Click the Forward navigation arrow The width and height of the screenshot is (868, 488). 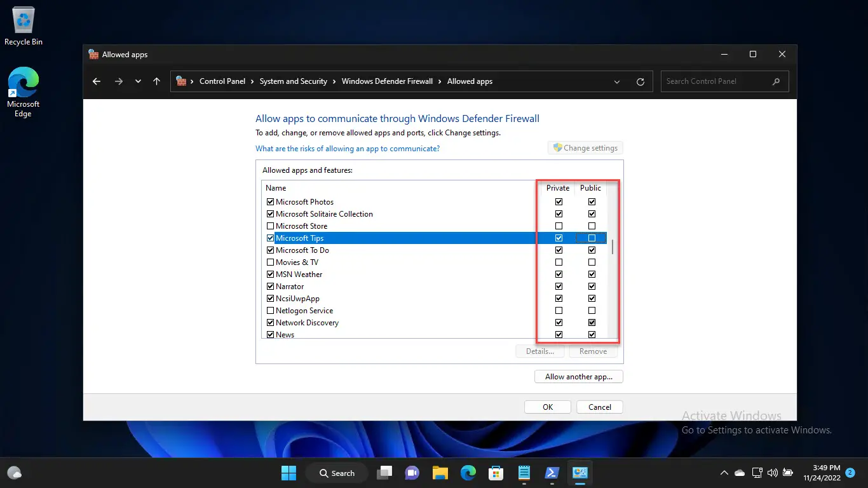118,81
